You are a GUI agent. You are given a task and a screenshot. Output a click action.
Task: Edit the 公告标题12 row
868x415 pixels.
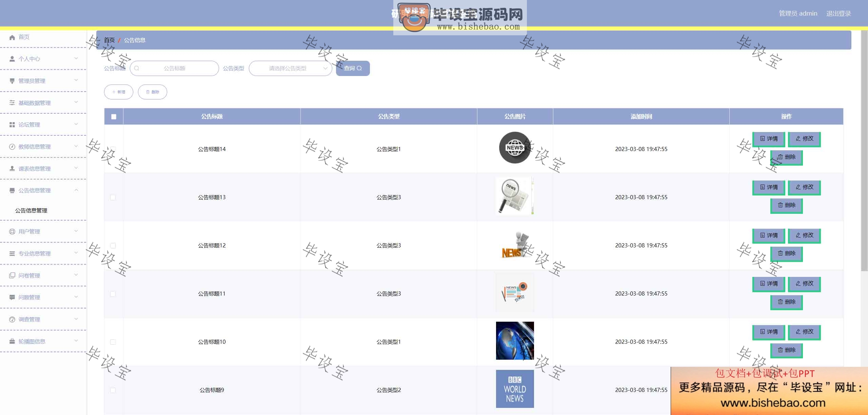pos(804,235)
